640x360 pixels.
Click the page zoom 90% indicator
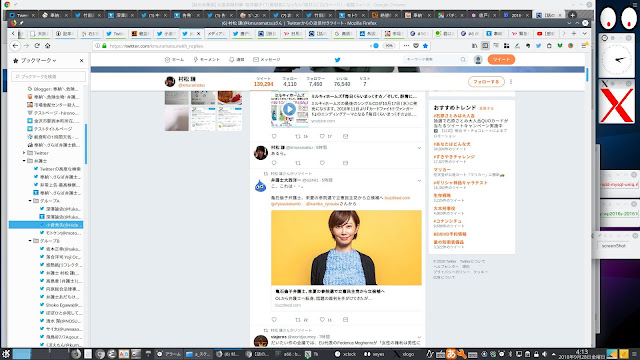click(389, 46)
